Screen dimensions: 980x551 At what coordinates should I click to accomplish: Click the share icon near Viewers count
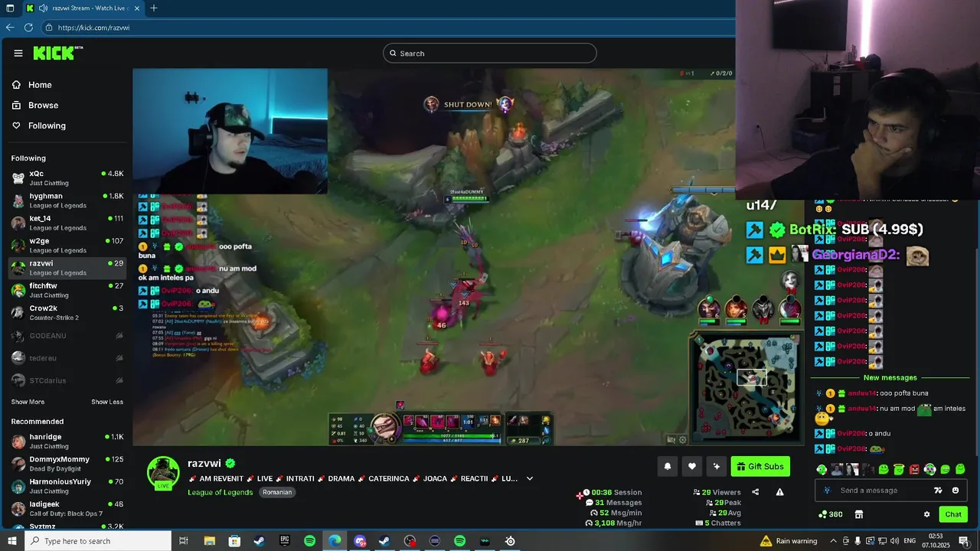(756, 492)
